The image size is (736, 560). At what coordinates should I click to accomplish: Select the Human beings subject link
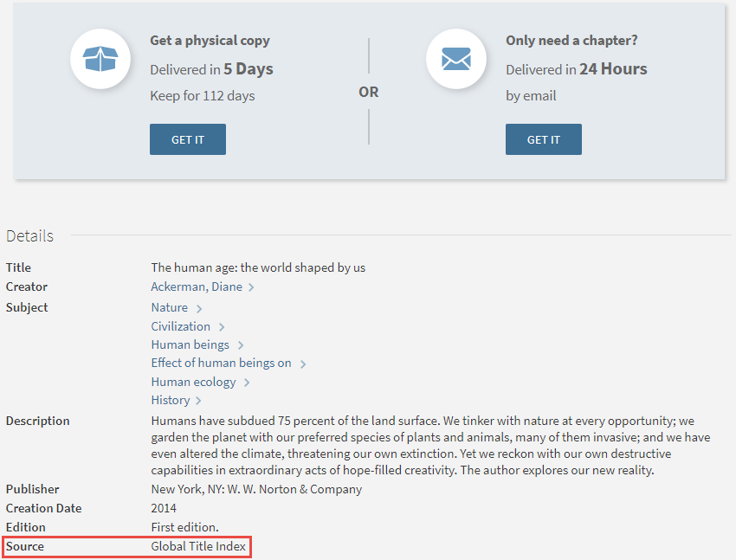tap(190, 344)
